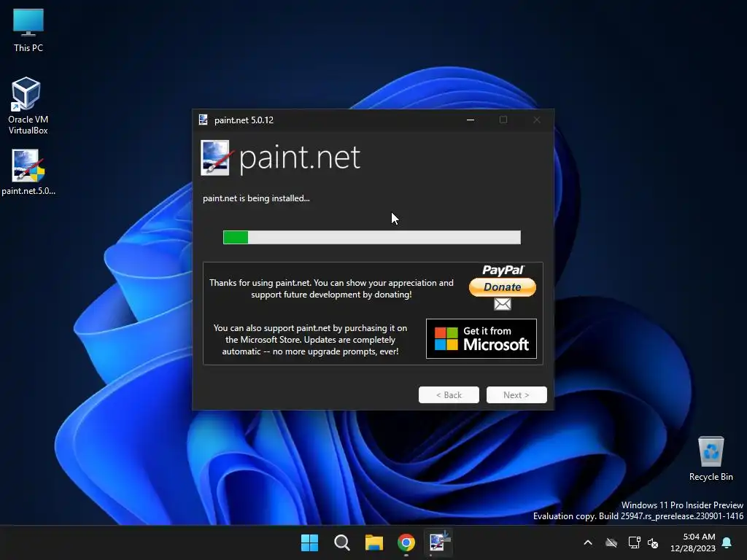The width and height of the screenshot is (747, 560).
Task: Minimize the paint.net installer window
Action: point(471,120)
